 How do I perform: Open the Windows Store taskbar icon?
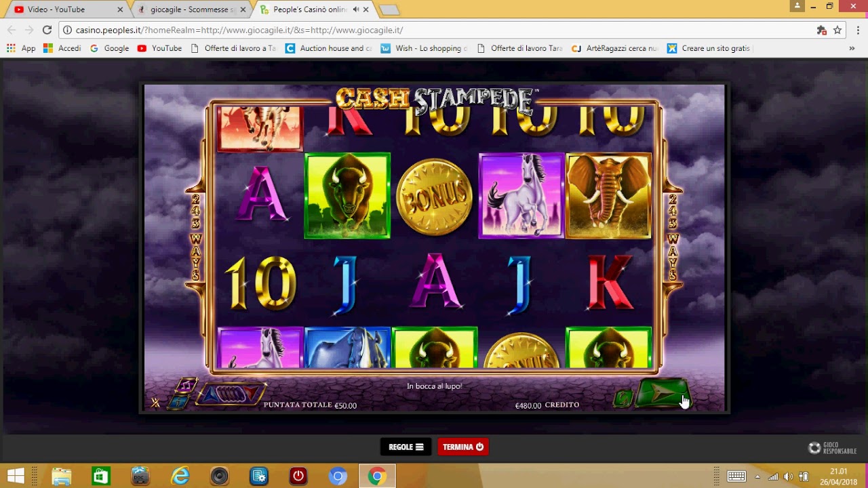tap(101, 476)
